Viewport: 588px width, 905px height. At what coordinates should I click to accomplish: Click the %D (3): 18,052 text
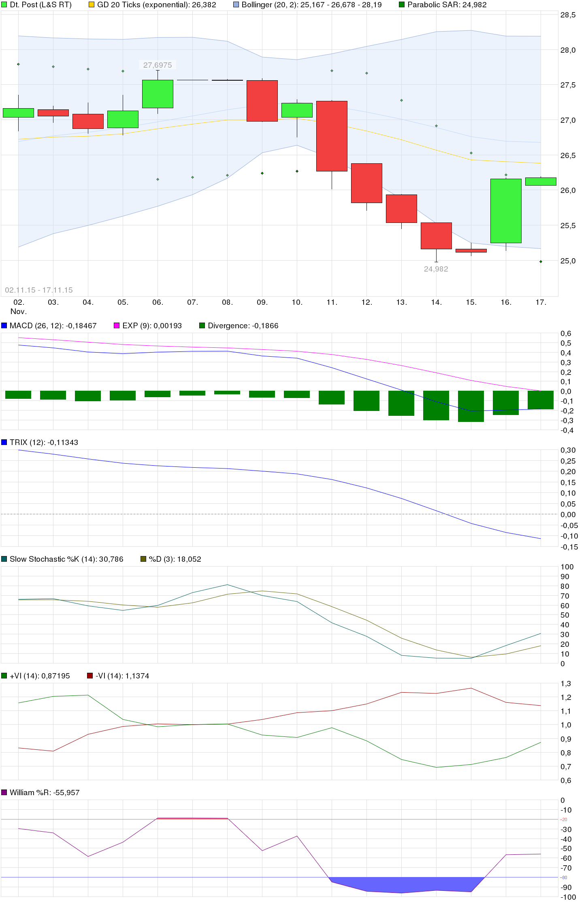pos(175,559)
